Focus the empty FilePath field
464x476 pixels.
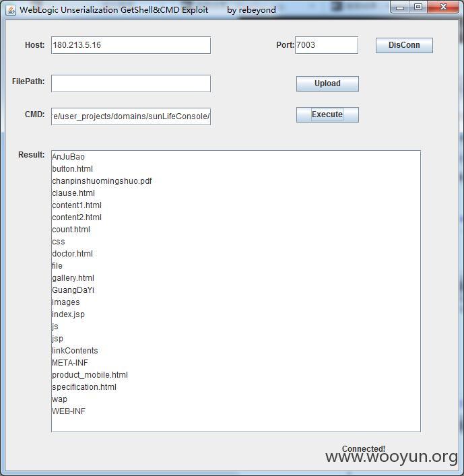pos(131,83)
